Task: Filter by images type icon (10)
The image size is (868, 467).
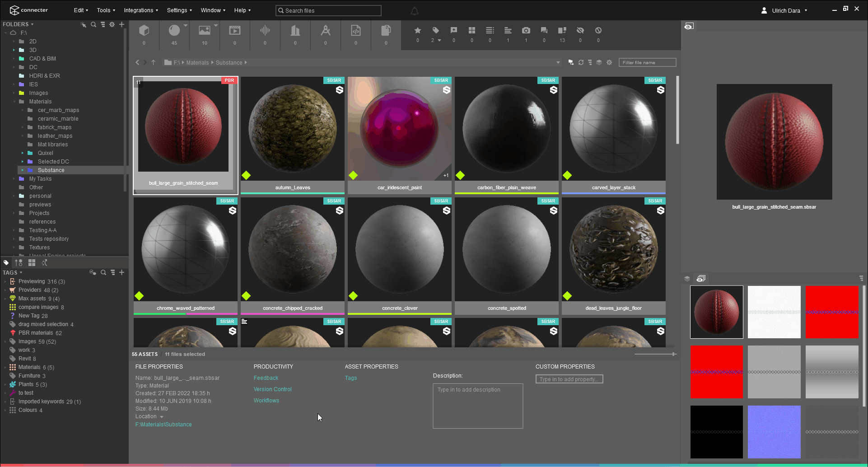Action: pyautogui.click(x=205, y=30)
